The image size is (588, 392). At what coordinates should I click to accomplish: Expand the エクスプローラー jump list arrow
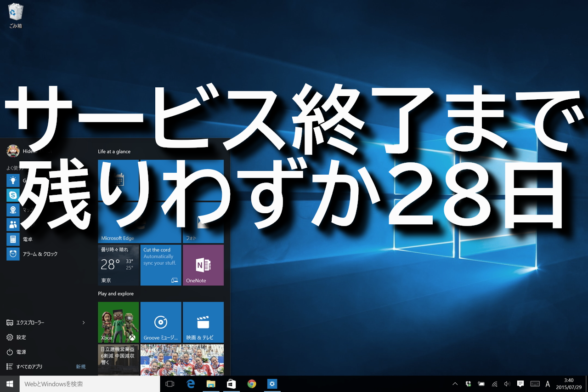point(83,323)
